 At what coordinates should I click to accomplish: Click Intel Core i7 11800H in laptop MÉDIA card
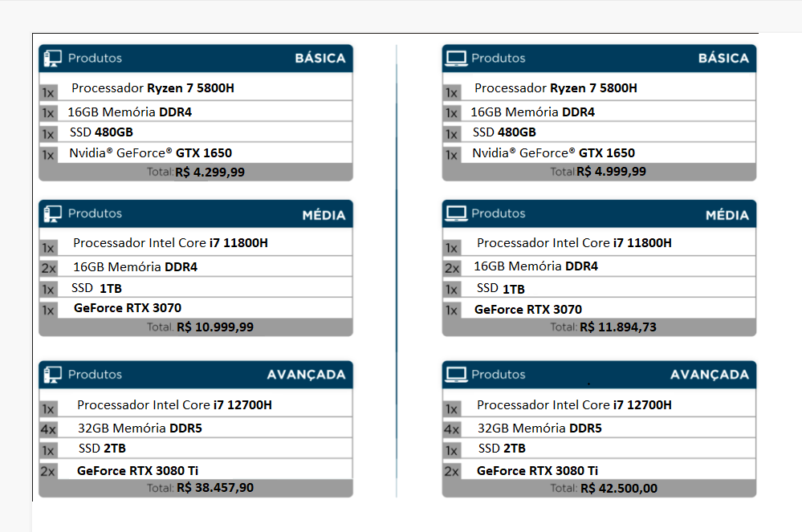coord(574,243)
